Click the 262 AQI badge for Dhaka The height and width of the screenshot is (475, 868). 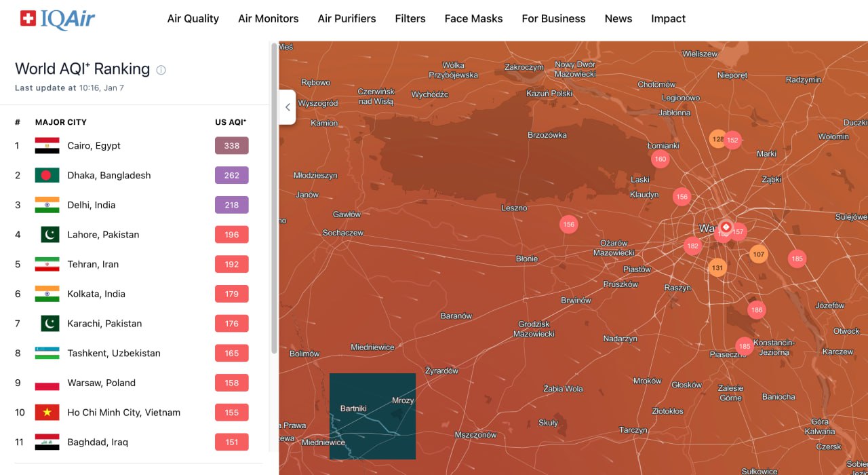[232, 175]
